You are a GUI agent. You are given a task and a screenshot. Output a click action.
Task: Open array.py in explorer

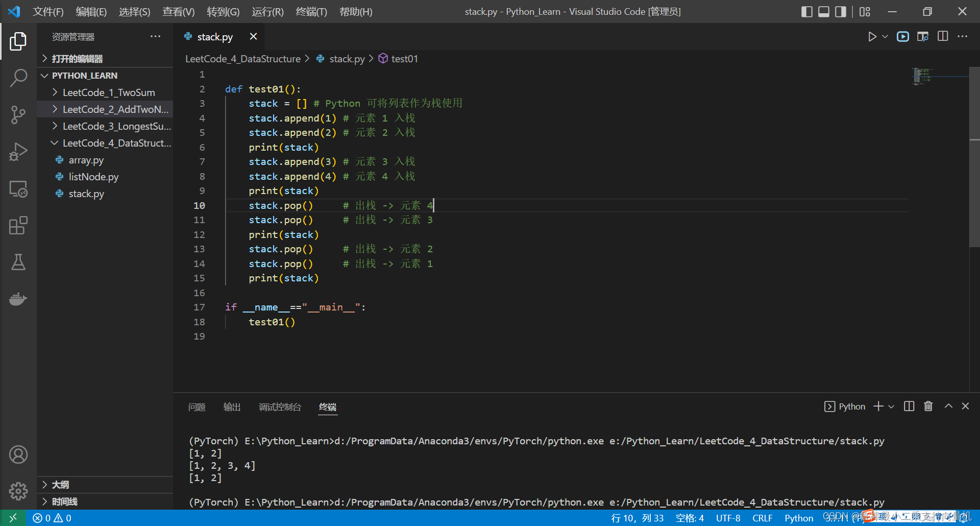point(105,160)
